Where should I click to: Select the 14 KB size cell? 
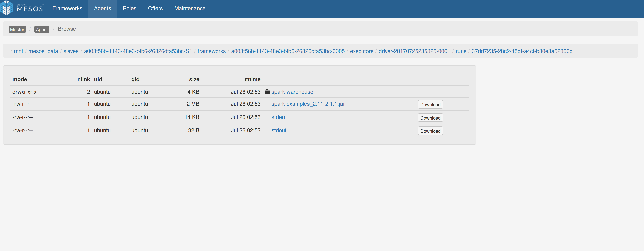click(192, 117)
